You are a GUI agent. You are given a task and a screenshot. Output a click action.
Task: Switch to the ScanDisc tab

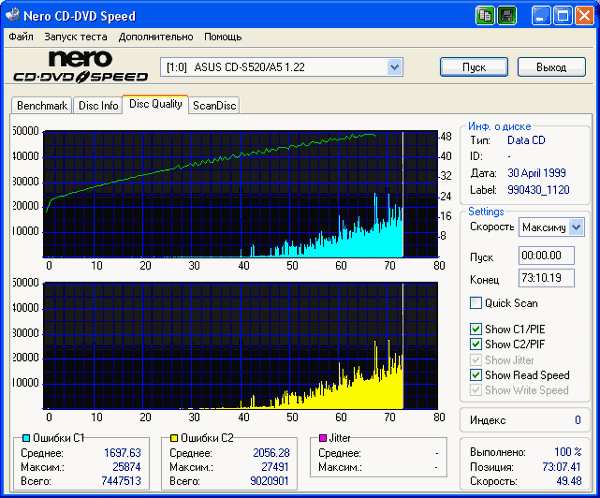click(214, 105)
